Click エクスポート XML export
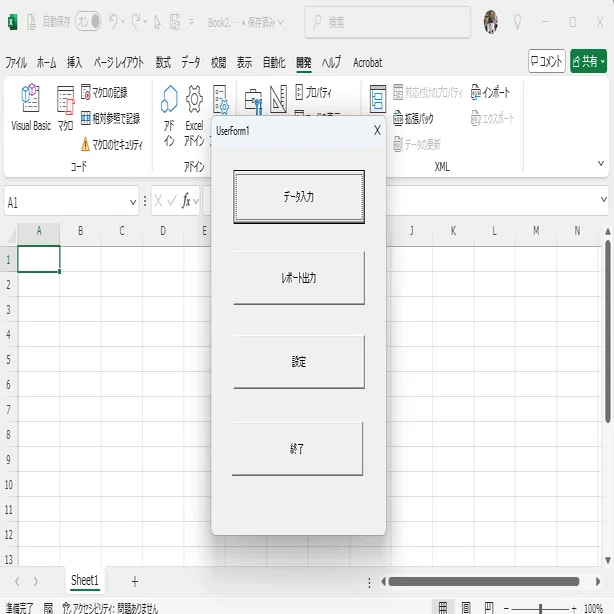The width and height of the screenshot is (614, 614). tap(492, 118)
